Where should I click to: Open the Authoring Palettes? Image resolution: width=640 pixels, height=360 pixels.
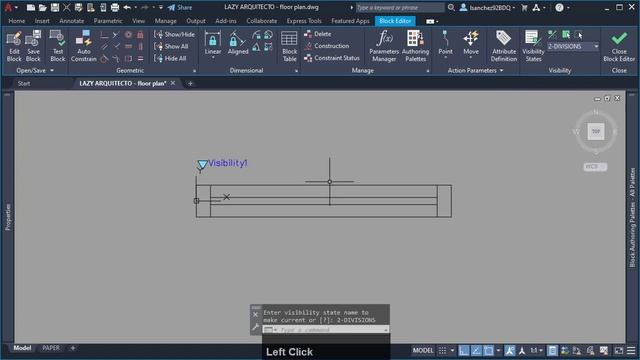tap(415, 47)
